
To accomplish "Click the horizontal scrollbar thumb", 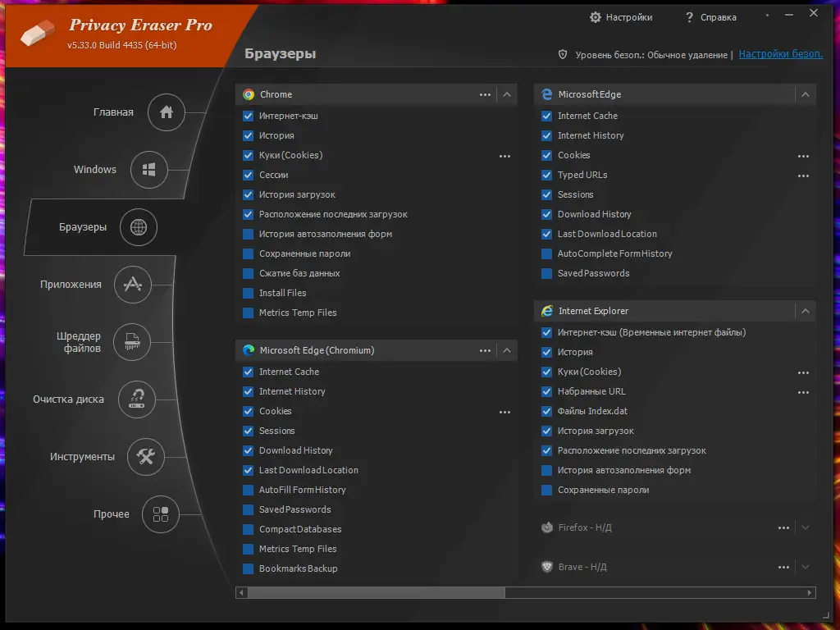I will (x=376, y=592).
